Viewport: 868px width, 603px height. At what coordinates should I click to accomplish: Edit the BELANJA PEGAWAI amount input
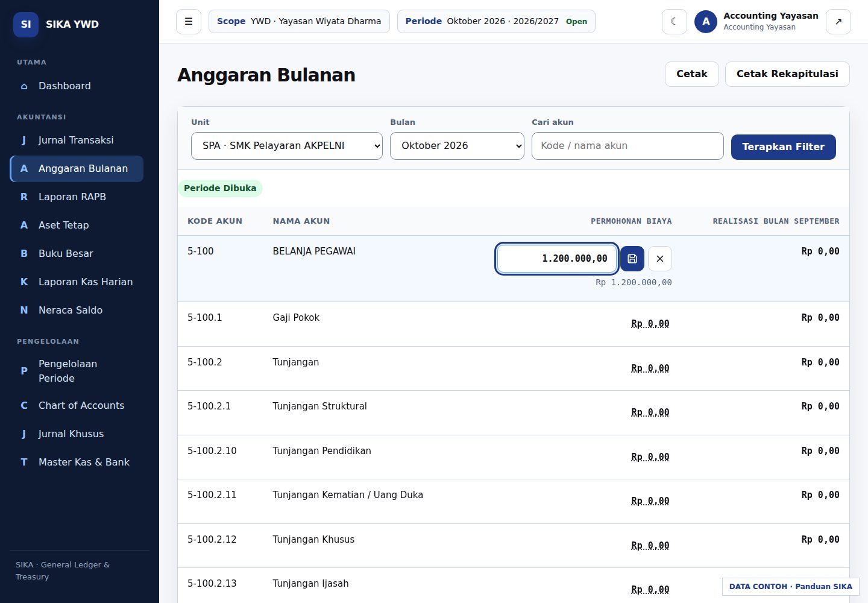(x=556, y=259)
